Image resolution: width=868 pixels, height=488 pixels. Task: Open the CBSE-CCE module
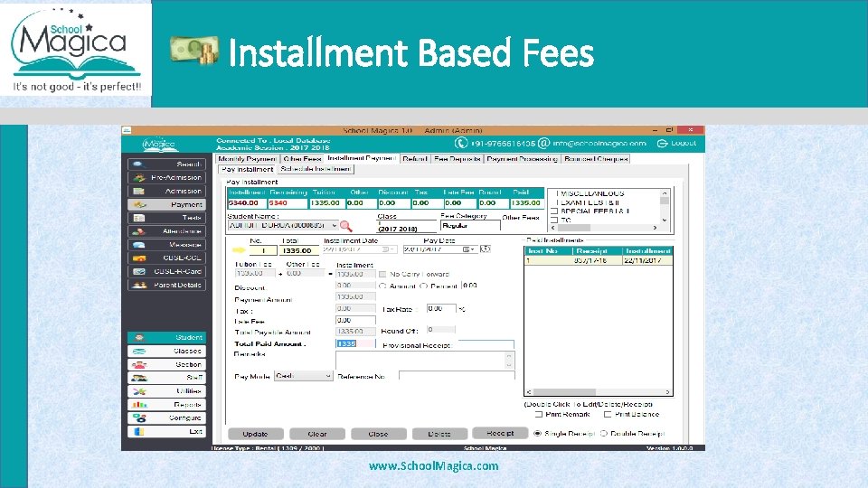[166, 258]
